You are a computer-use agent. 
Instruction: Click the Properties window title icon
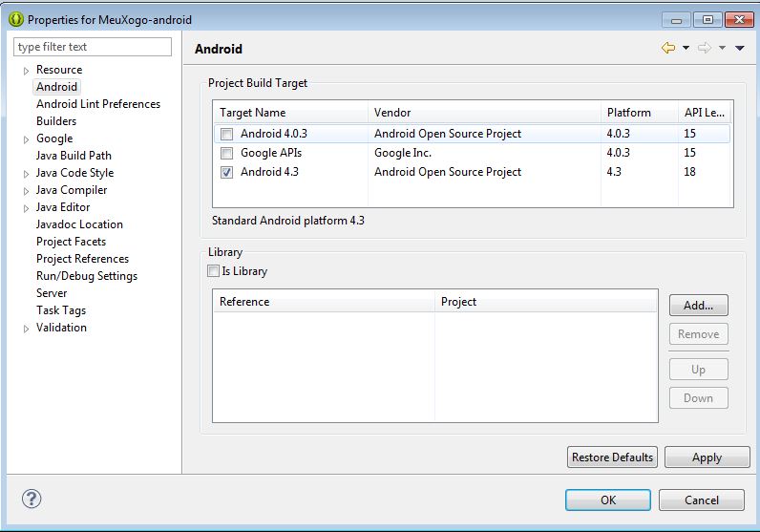16,19
